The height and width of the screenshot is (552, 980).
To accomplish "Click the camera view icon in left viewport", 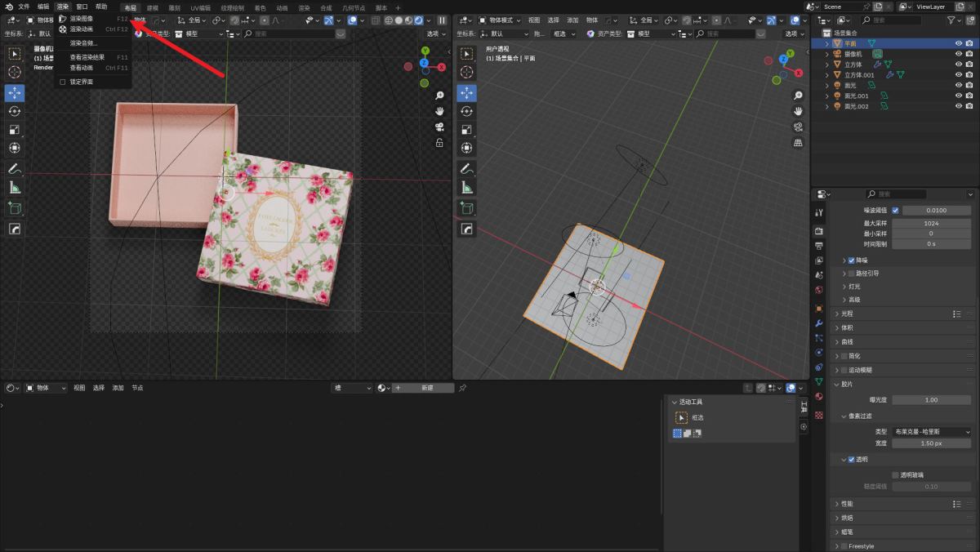I will point(439,127).
